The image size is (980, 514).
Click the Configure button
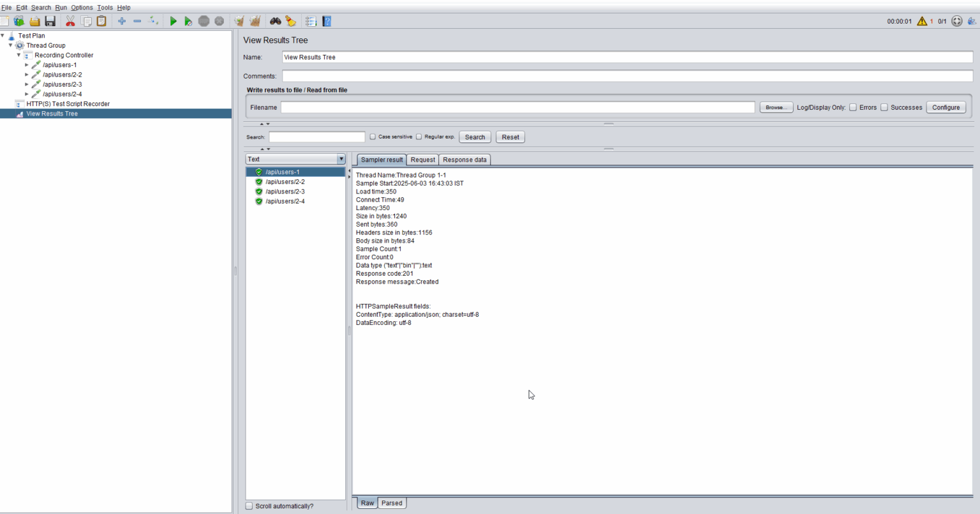click(946, 107)
